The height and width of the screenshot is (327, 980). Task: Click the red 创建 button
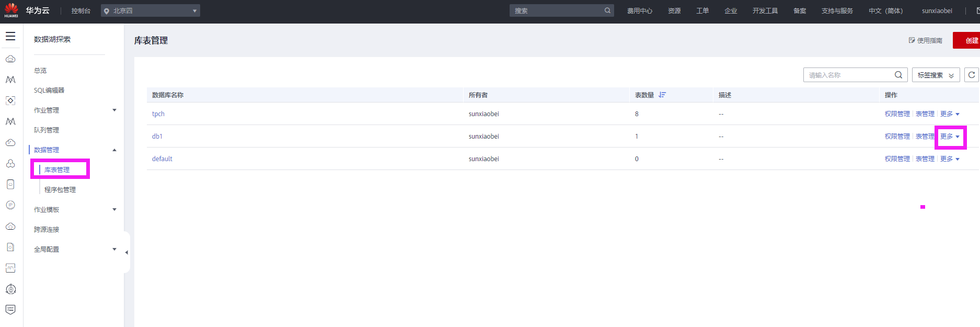[966, 40]
